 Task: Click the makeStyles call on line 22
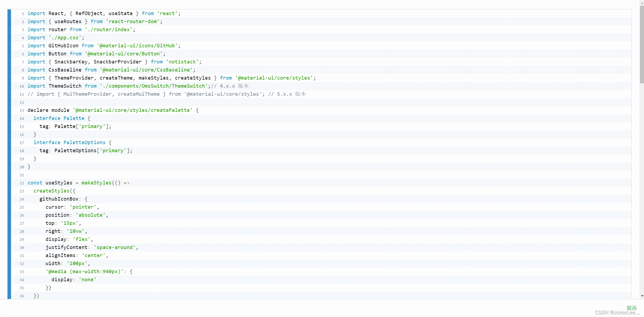96,183
